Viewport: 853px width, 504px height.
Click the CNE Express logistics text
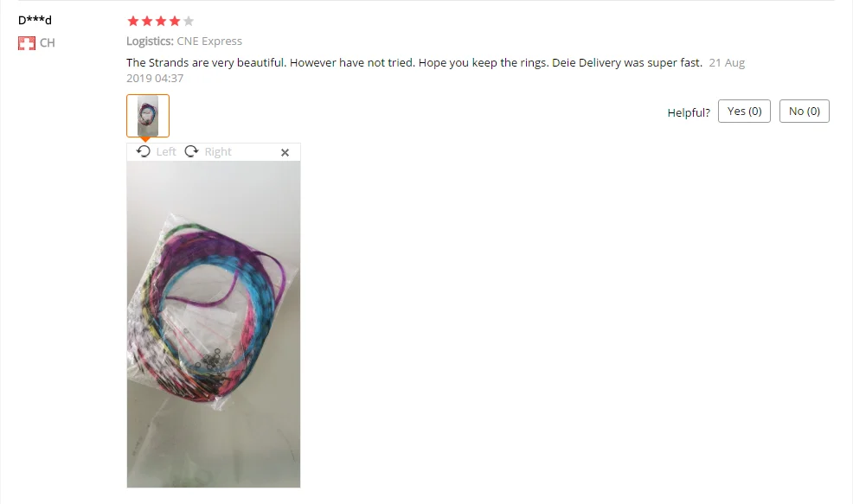click(x=209, y=41)
